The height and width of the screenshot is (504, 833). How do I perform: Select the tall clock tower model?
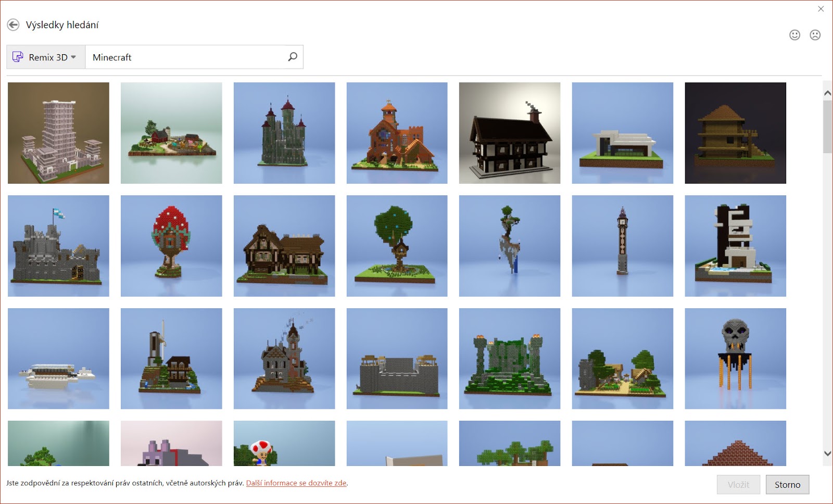pyautogui.click(x=622, y=246)
